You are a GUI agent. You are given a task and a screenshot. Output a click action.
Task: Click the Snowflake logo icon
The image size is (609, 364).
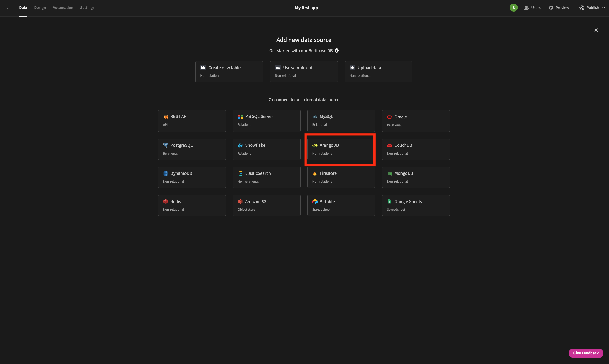click(240, 145)
